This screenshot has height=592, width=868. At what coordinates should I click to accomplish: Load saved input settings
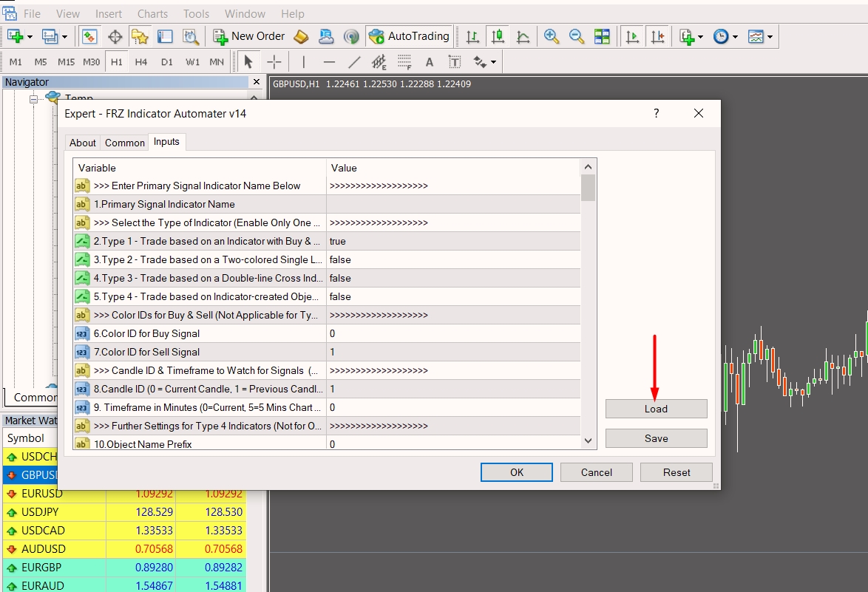coord(656,409)
